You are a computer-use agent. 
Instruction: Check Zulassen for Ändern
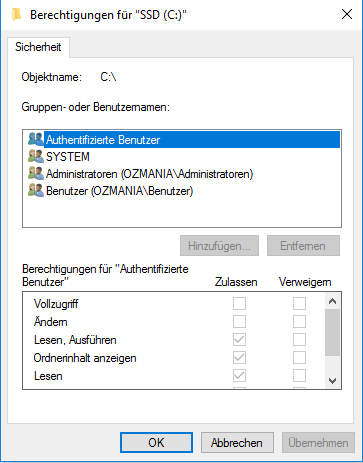[x=239, y=322]
